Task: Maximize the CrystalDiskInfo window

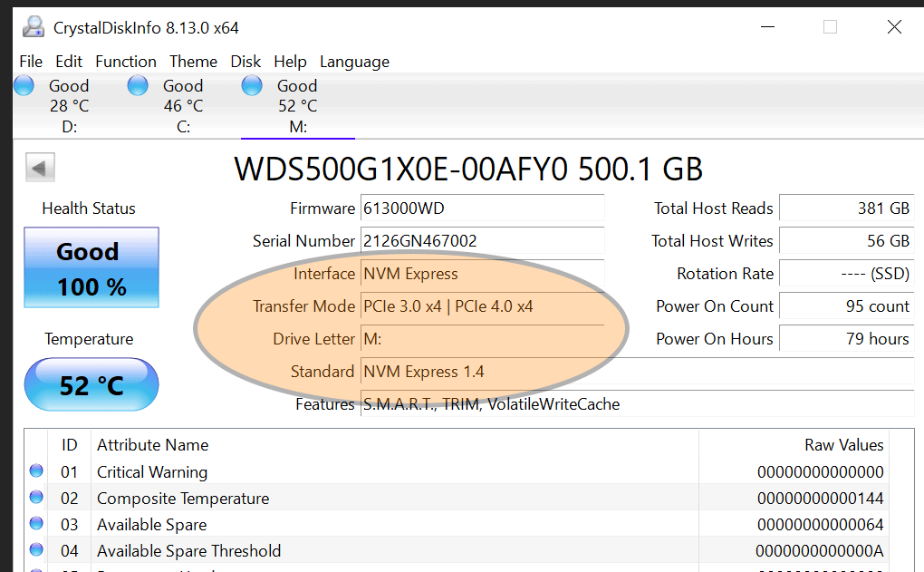Action: [x=831, y=27]
